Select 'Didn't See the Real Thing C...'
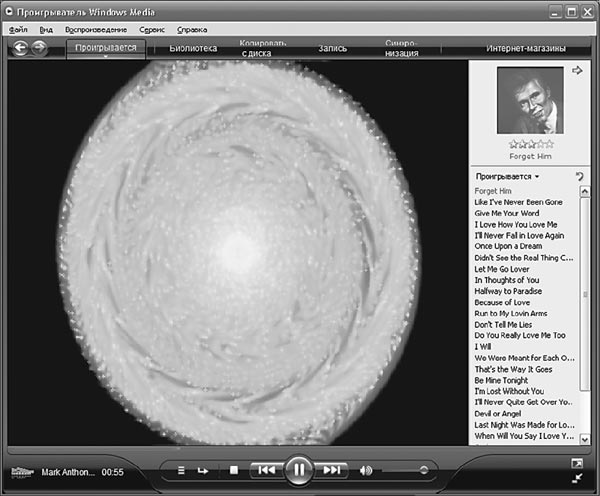This screenshot has height=496, width=600. [524, 258]
